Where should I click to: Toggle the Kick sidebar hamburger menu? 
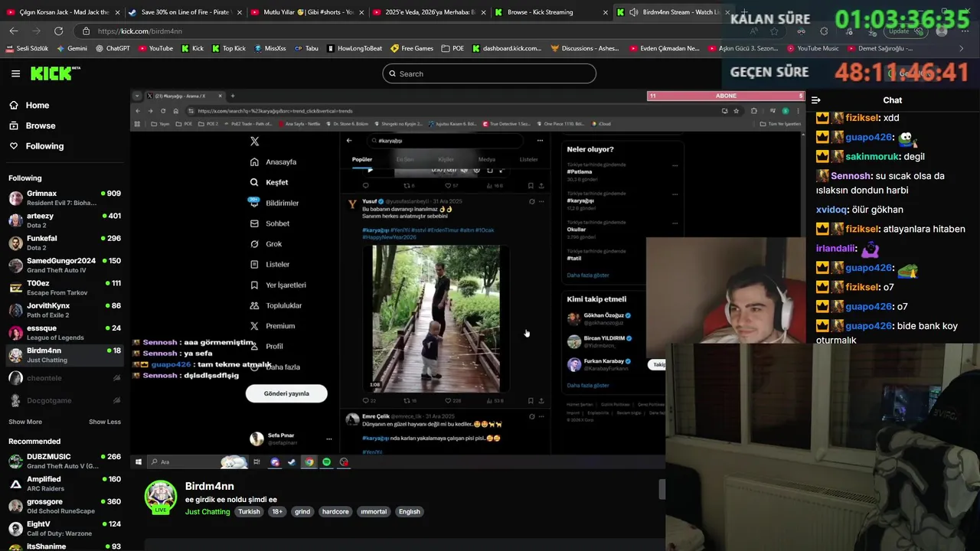pyautogui.click(x=15, y=73)
